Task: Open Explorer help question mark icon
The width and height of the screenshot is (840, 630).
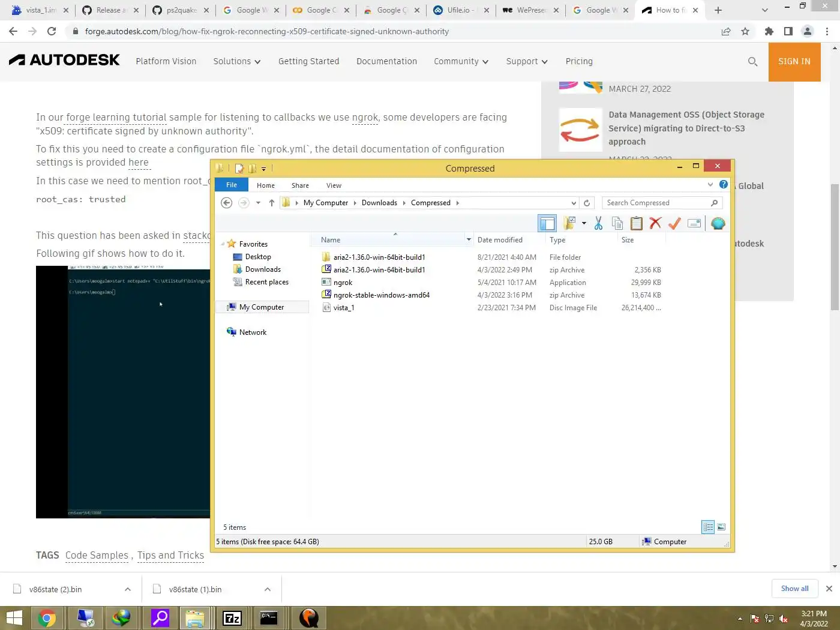Action: click(x=724, y=184)
